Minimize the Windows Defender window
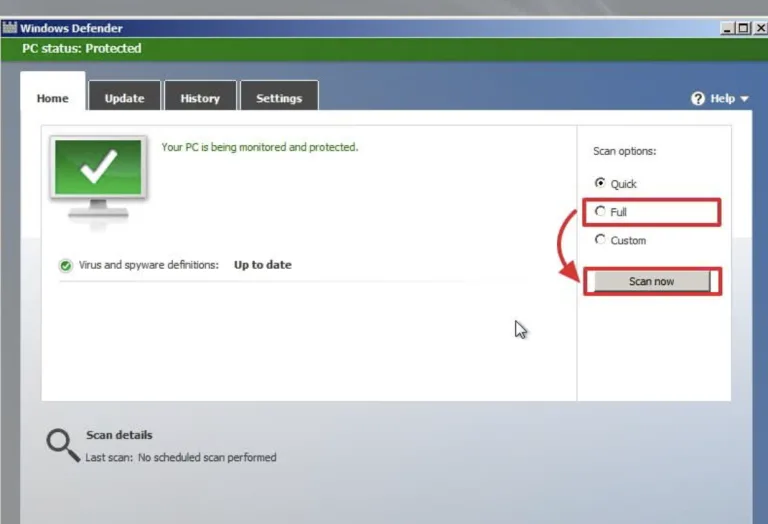 pyautogui.click(x=727, y=28)
